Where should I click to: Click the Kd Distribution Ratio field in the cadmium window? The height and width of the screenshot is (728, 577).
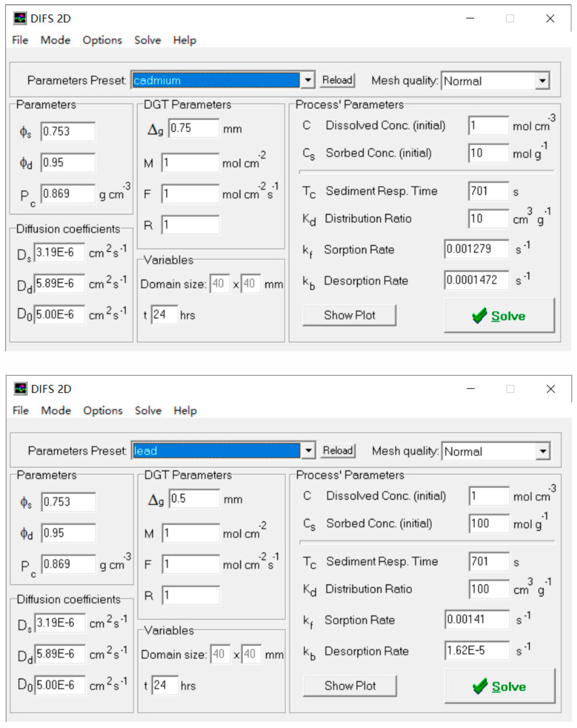488,218
